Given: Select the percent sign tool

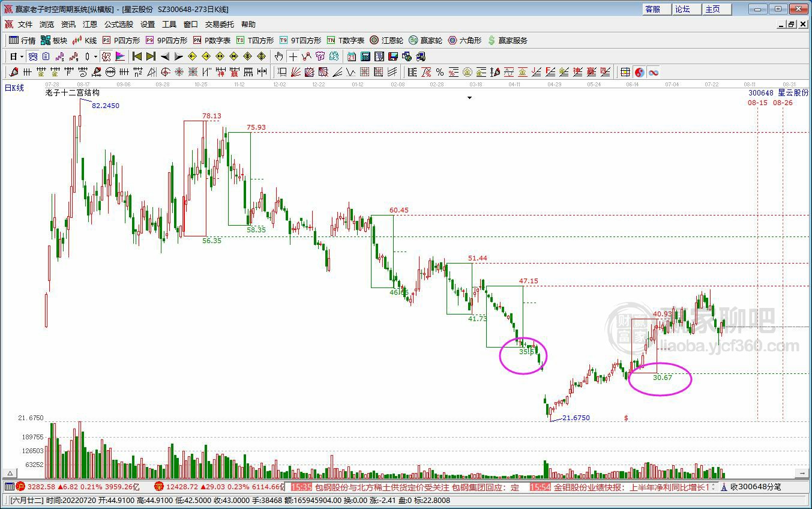Looking at the screenshot, I should 440,72.
